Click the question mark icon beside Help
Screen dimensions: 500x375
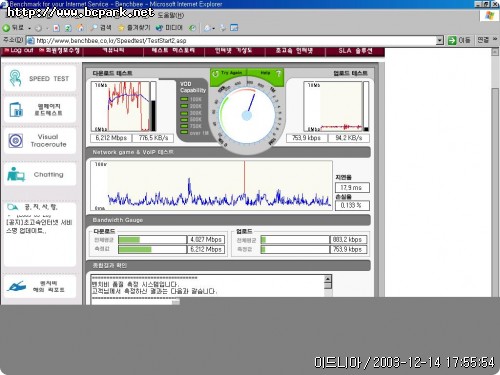tap(279, 74)
